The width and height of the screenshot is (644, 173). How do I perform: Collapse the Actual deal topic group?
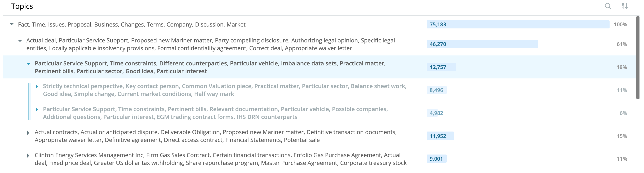(20, 41)
